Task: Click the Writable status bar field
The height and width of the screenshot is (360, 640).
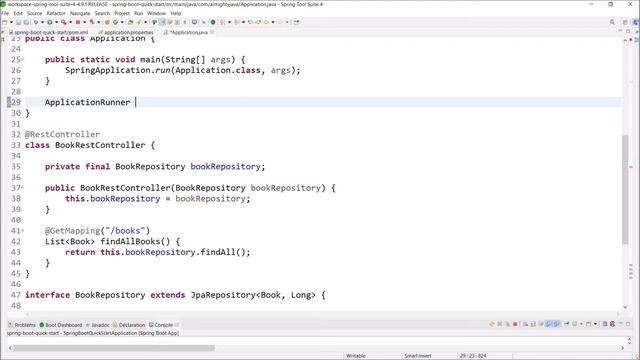Action: [356, 356]
